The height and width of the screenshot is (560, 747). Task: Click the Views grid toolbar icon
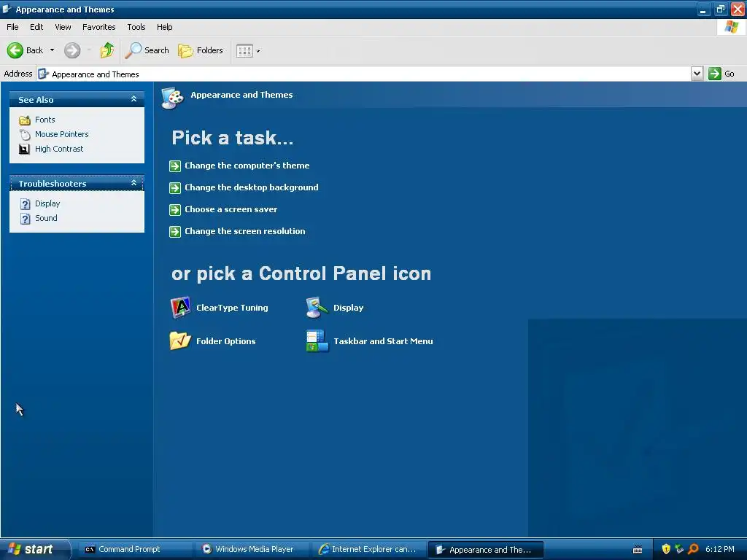coord(244,50)
